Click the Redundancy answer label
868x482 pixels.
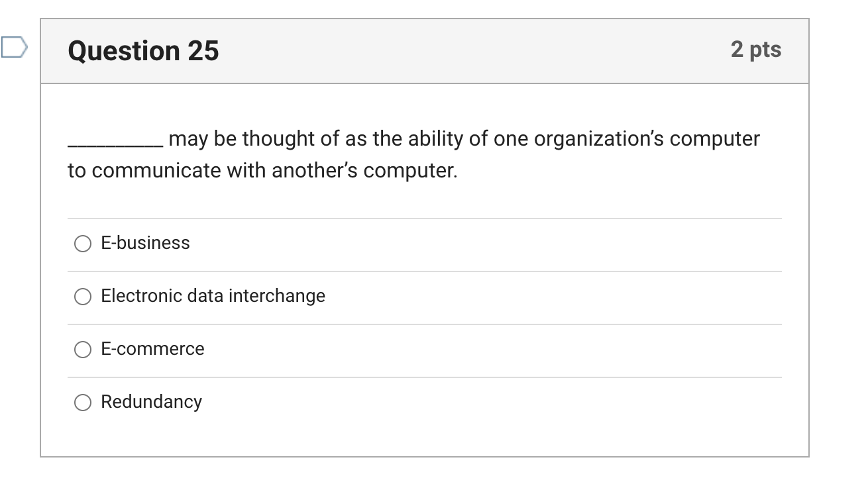(x=151, y=402)
